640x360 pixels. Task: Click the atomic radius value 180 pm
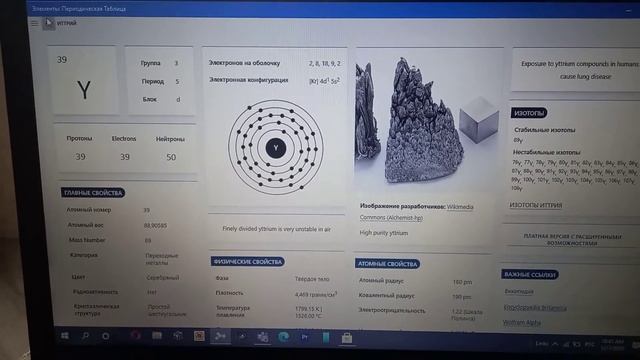tap(462, 282)
